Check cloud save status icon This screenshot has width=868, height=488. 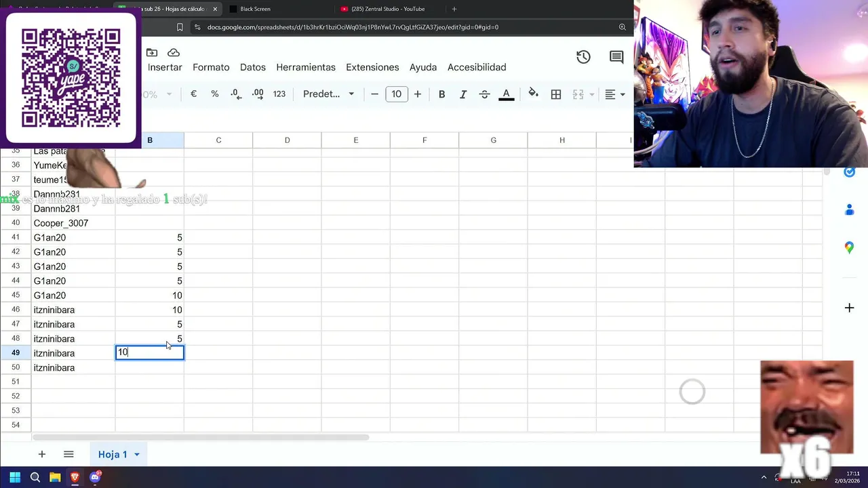[174, 53]
